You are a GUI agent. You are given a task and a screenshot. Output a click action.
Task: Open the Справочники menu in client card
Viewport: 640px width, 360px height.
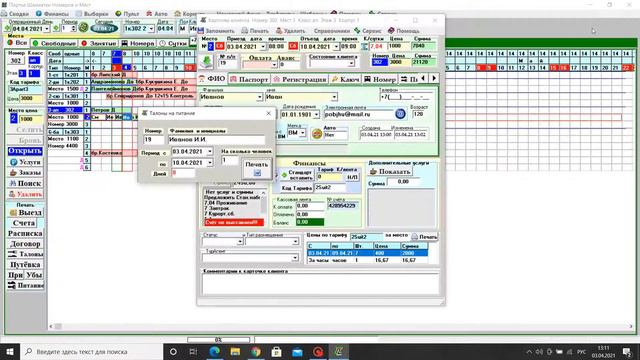tap(331, 31)
